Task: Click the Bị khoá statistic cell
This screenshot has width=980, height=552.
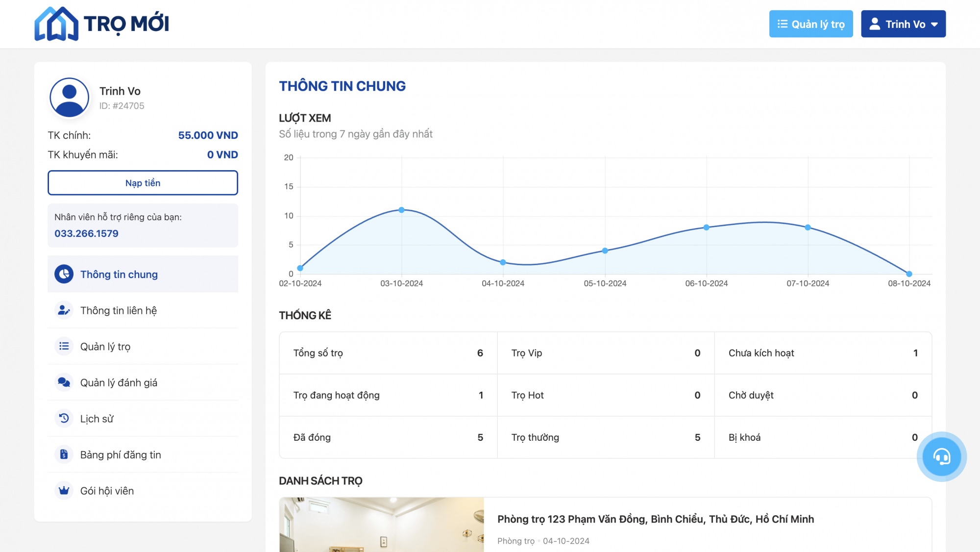Action: (x=823, y=437)
